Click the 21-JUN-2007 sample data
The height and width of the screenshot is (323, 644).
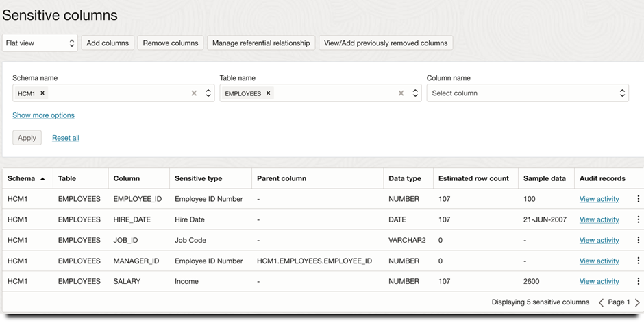pyautogui.click(x=545, y=219)
